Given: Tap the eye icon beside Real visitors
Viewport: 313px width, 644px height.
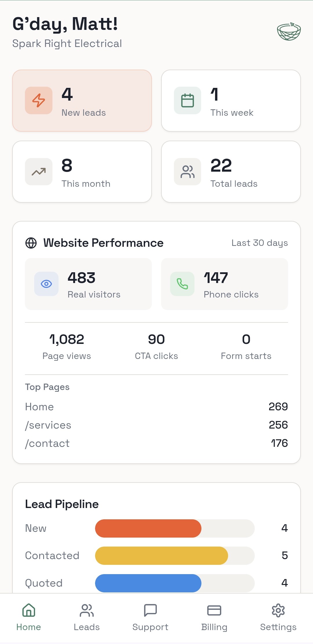Looking at the screenshot, I should 46,284.
